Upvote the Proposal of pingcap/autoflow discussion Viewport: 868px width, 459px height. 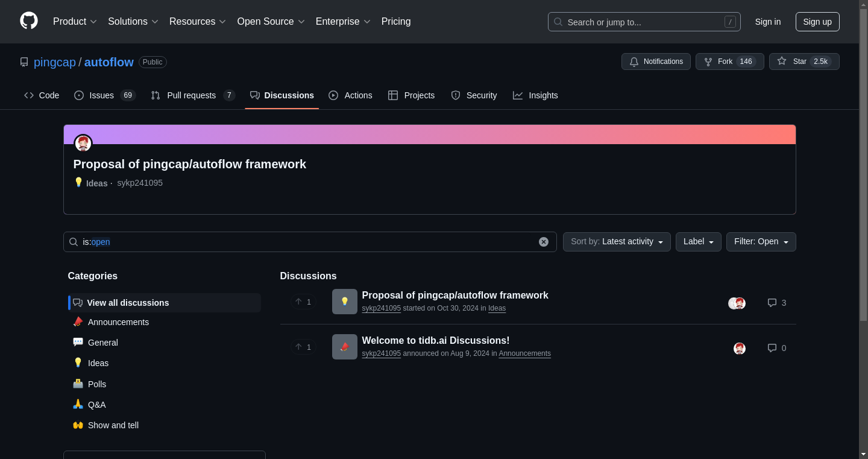tap(303, 302)
